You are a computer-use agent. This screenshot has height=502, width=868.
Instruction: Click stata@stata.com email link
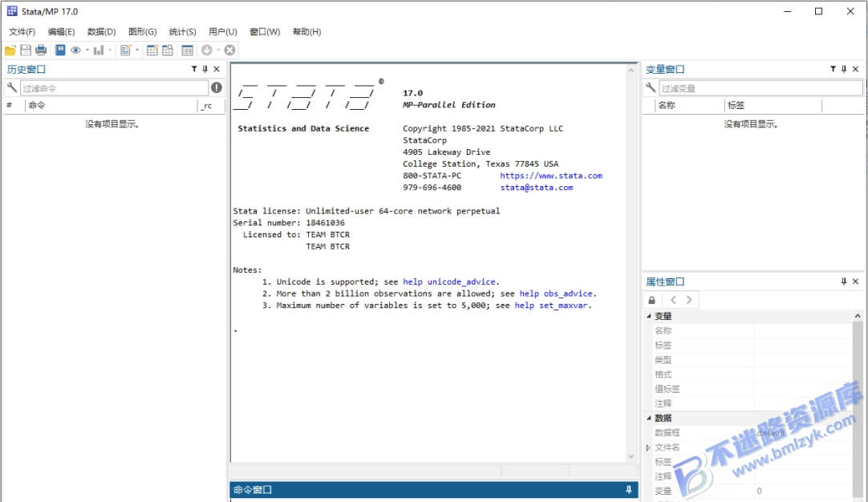pyautogui.click(x=537, y=188)
